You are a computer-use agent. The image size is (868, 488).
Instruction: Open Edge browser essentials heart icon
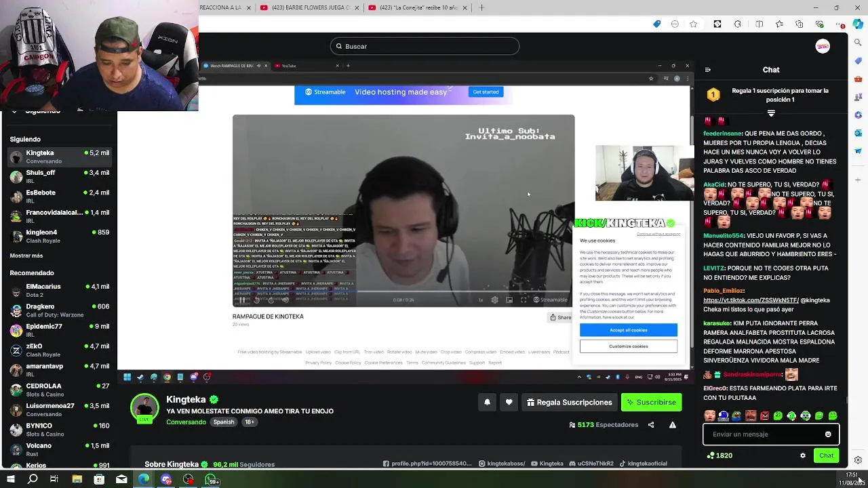(x=819, y=24)
